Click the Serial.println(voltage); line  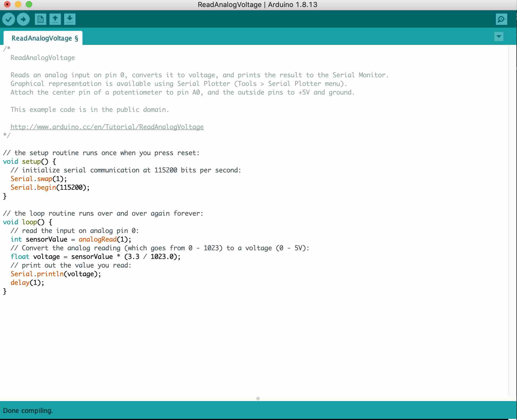click(56, 274)
